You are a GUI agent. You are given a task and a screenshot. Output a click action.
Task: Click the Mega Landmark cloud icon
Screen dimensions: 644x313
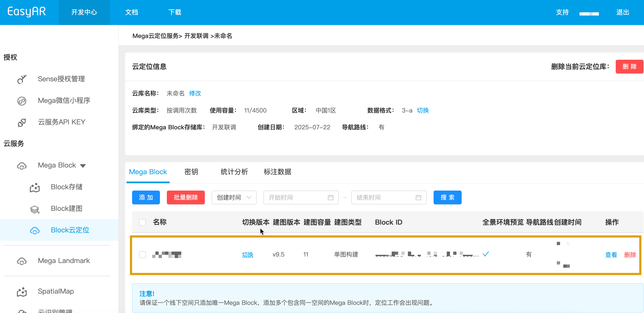click(22, 261)
